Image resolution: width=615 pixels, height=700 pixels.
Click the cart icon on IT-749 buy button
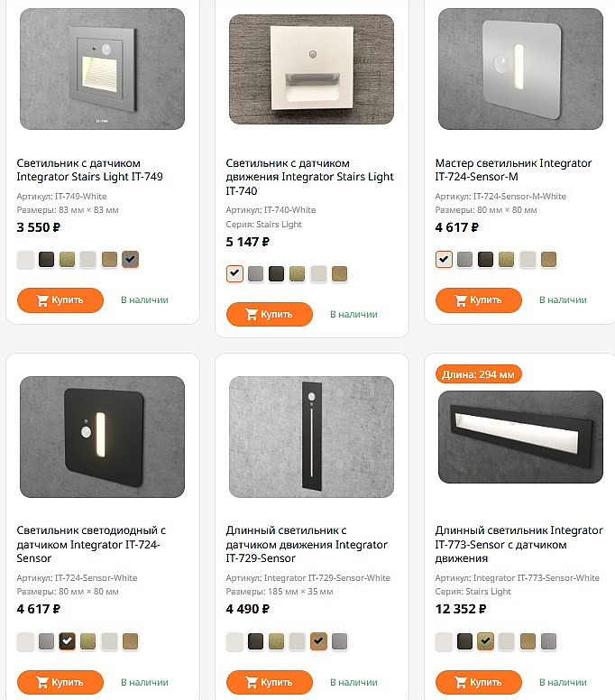(42, 300)
